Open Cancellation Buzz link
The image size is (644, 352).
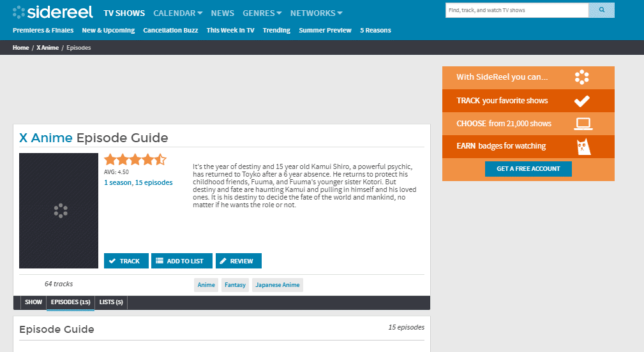tap(170, 31)
